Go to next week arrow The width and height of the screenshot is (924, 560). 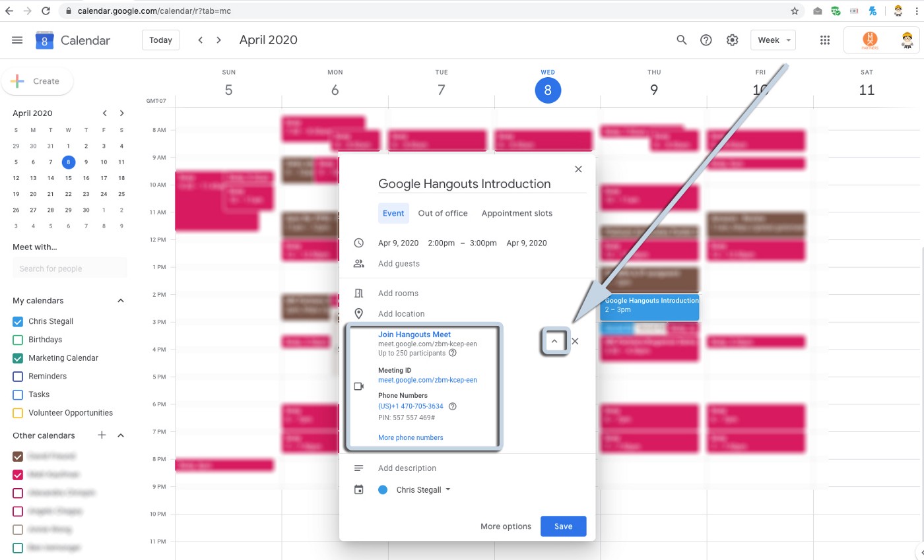(x=219, y=40)
